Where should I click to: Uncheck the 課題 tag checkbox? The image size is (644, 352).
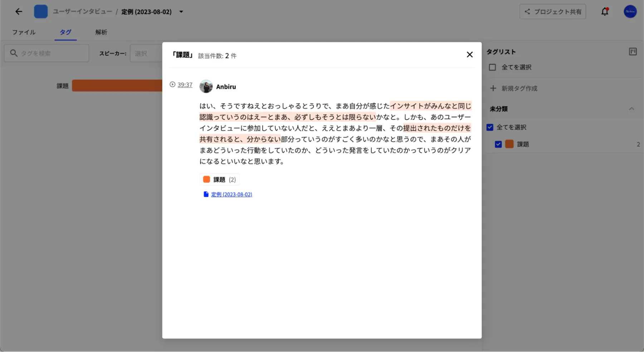(x=498, y=144)
